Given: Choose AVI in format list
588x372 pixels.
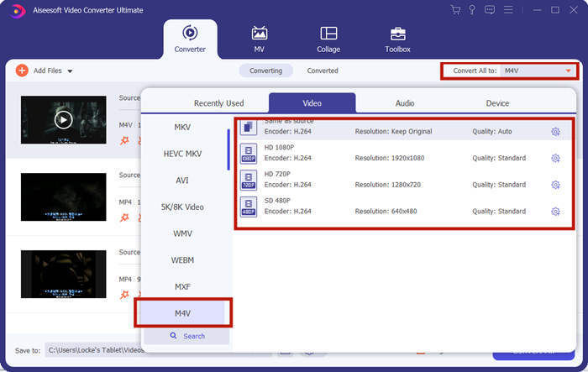Looking at the screenshot, I should click(x=182, y=181).
